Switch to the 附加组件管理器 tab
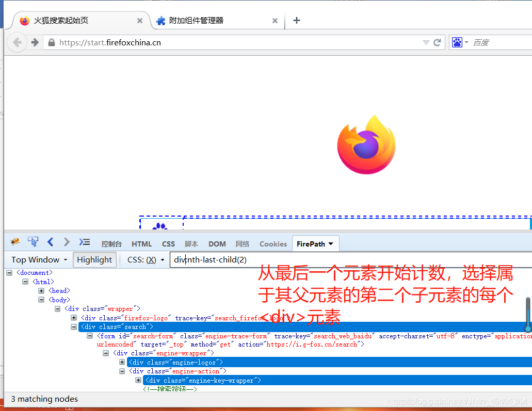The height and width of the screenshot is (411, 532). [217, 21]
